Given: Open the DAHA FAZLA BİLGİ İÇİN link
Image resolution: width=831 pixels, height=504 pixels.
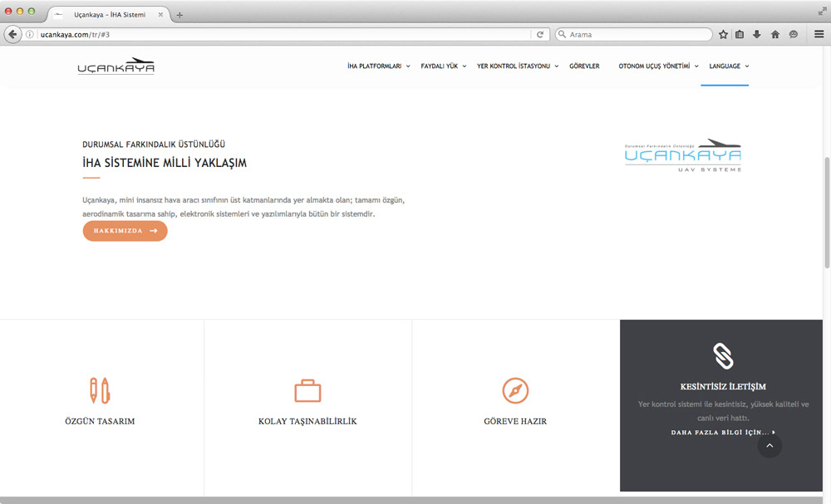Looking at the screenshot, I should tap(722, 432).
